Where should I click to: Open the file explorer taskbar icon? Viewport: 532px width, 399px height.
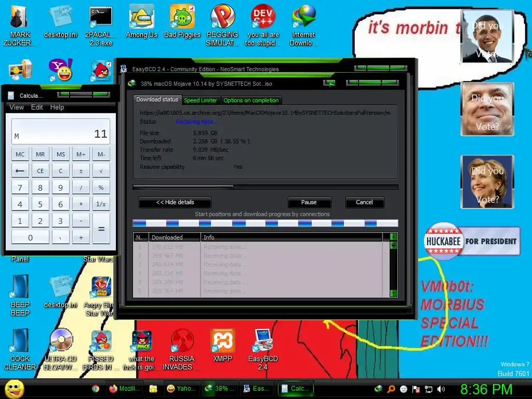coord(153,389)
